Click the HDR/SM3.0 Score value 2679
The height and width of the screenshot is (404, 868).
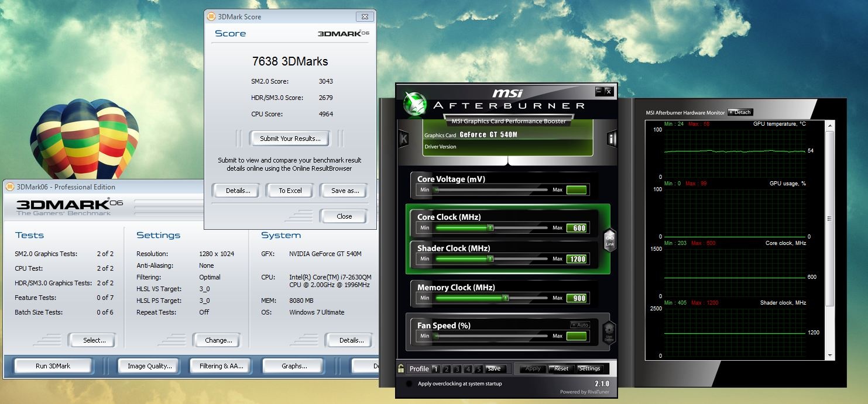[325, 98]
